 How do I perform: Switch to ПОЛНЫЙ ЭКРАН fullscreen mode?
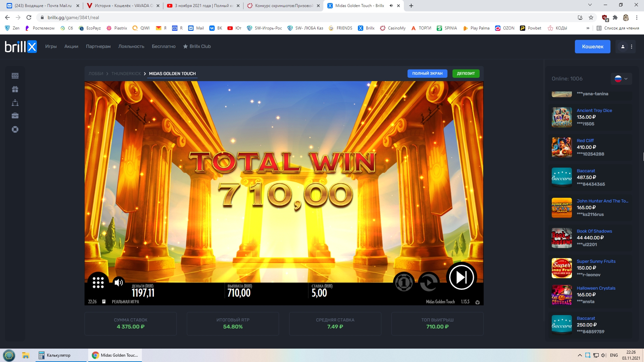click(x=427, y=73)
